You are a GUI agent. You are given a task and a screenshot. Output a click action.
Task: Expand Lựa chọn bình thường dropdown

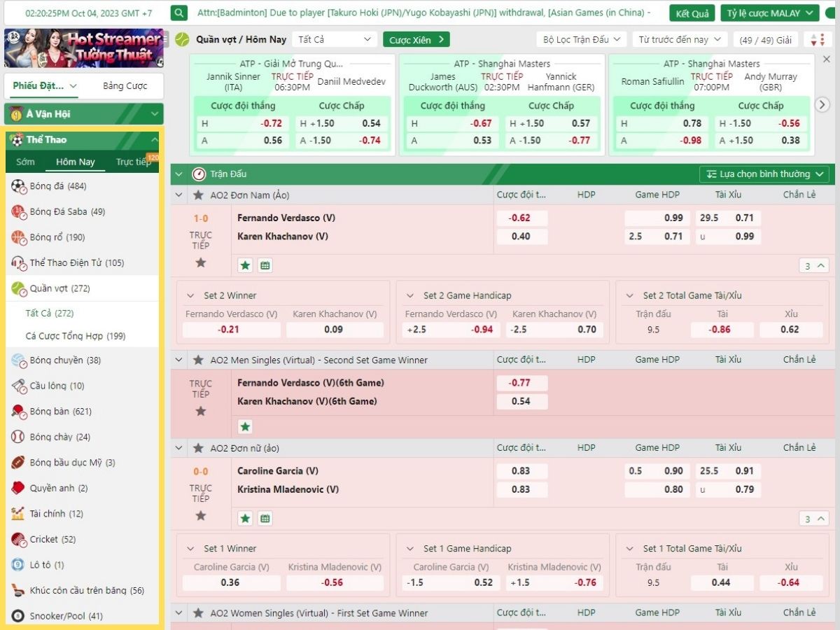764,174
